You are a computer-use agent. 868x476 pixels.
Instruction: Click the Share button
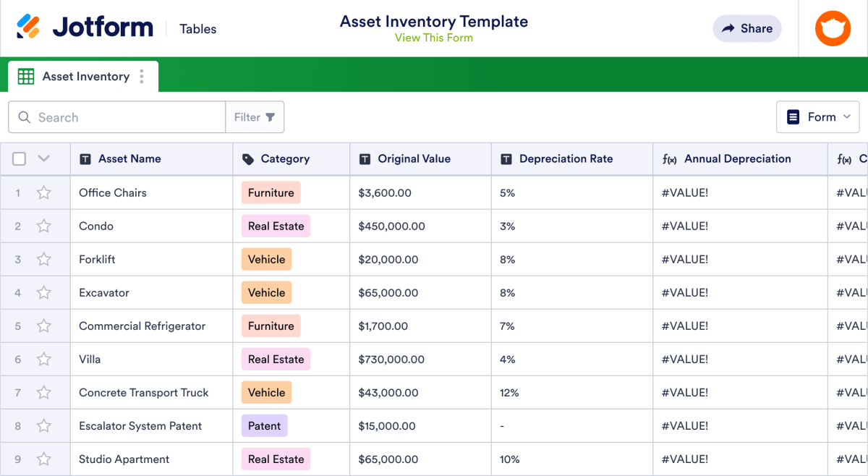[x=746, y=28]
